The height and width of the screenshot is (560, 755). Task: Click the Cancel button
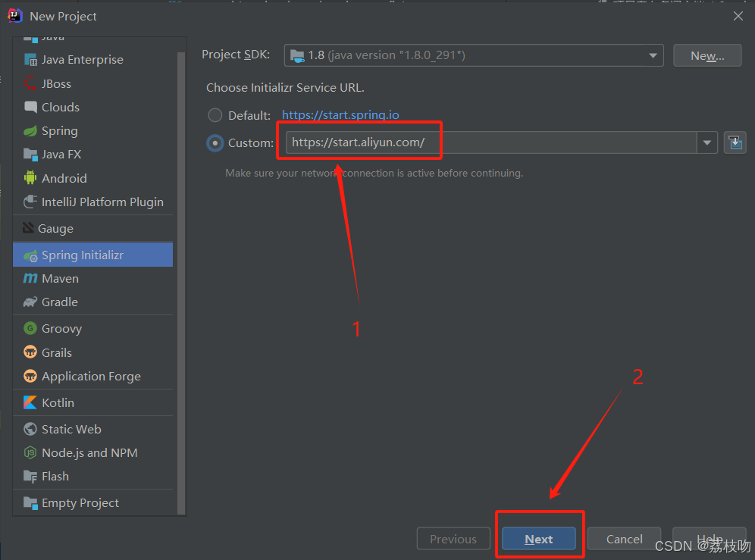(624, 539)
